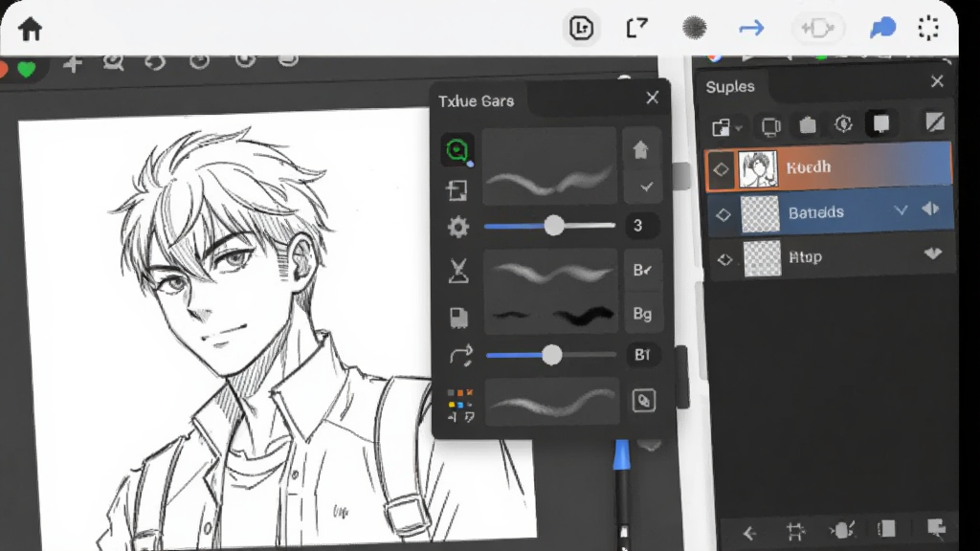
Task: Close the Txlue Gars brush panel
Action: click(x=653, y=98)
